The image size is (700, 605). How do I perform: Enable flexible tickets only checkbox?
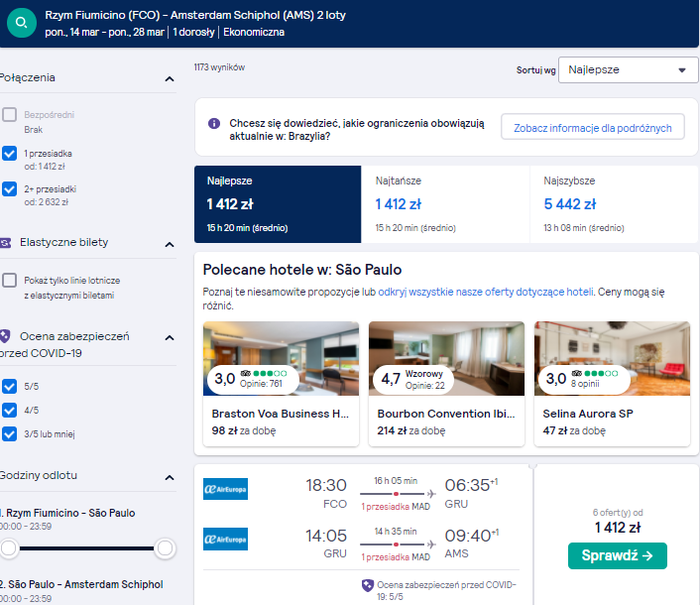[x=9, y=281]
